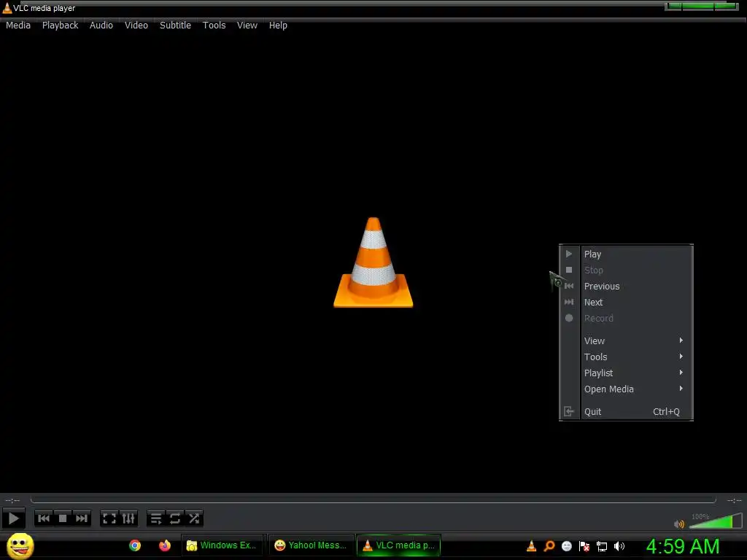
Task: Launch Firefox from the taskbar
Action: click(165, 545)
